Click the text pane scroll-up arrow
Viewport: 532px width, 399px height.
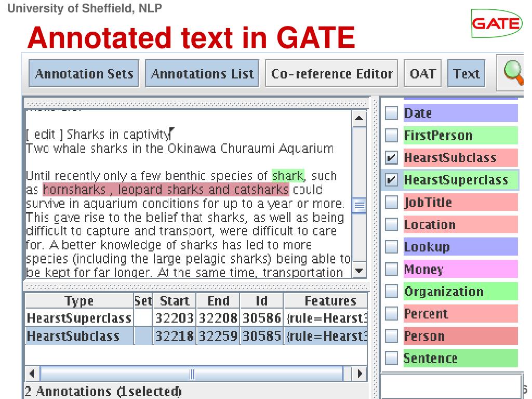tap(359, 118)
